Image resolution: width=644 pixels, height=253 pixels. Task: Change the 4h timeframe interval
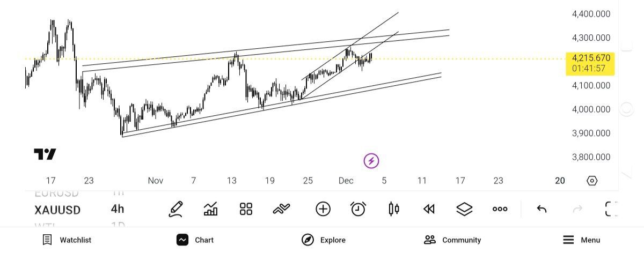point(117,210)
